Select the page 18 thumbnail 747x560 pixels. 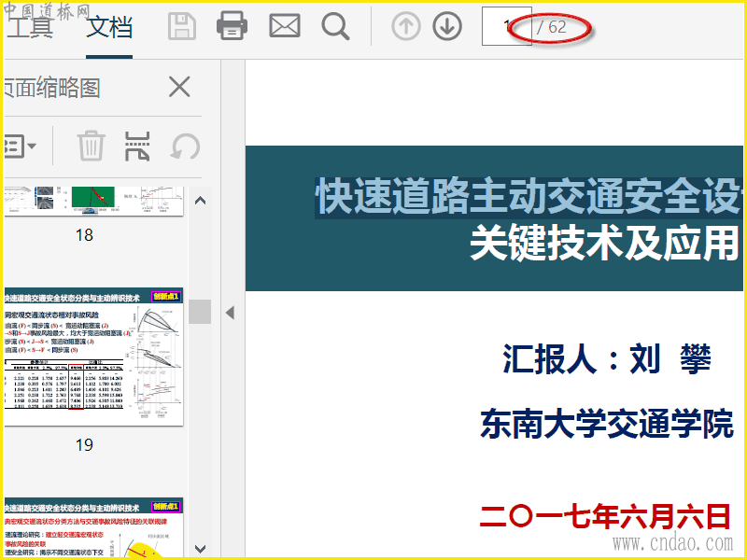point(93,201)
